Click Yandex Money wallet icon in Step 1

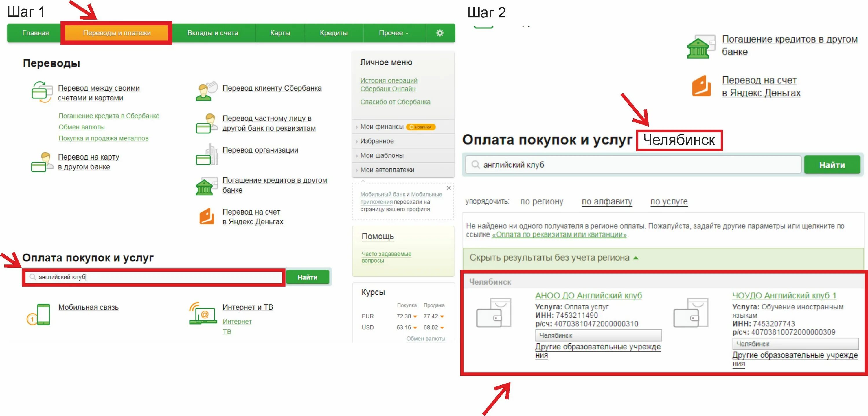click(x=207, y=216)
